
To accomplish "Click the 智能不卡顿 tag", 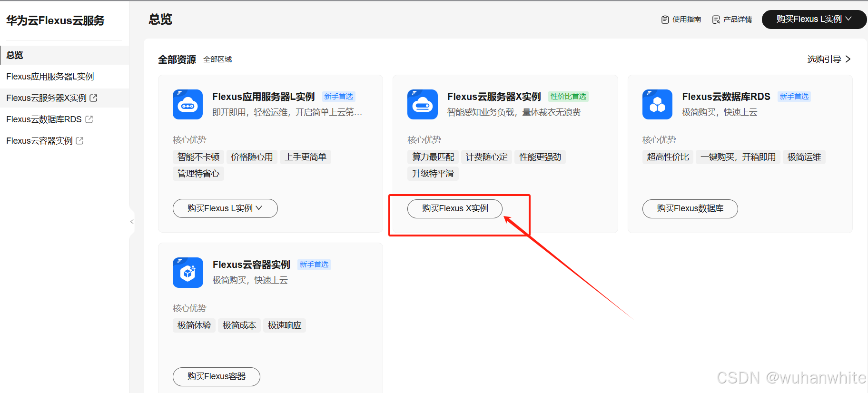I will pos(198,157).
